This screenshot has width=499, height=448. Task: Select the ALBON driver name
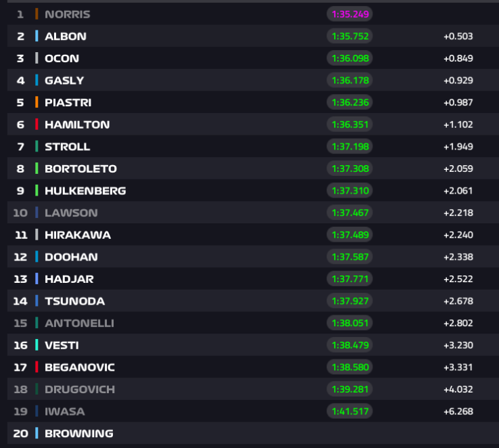[x=66, y=37]
